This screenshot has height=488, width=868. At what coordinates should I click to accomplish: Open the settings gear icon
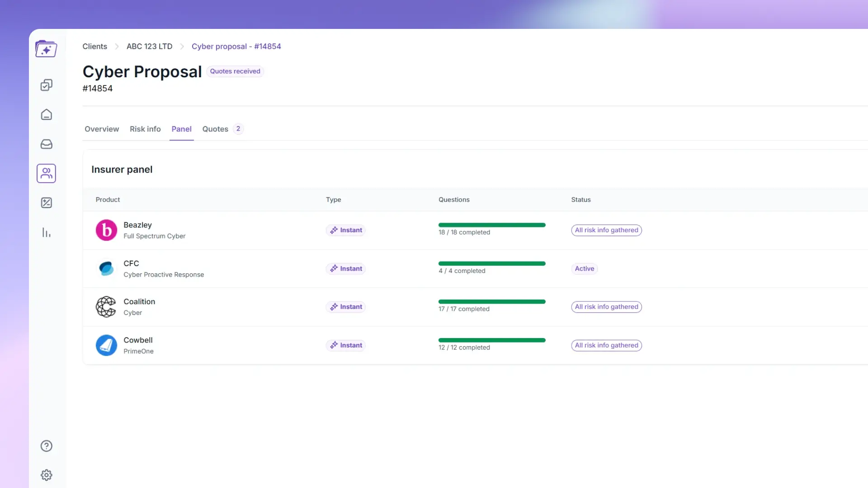(46, 475)
